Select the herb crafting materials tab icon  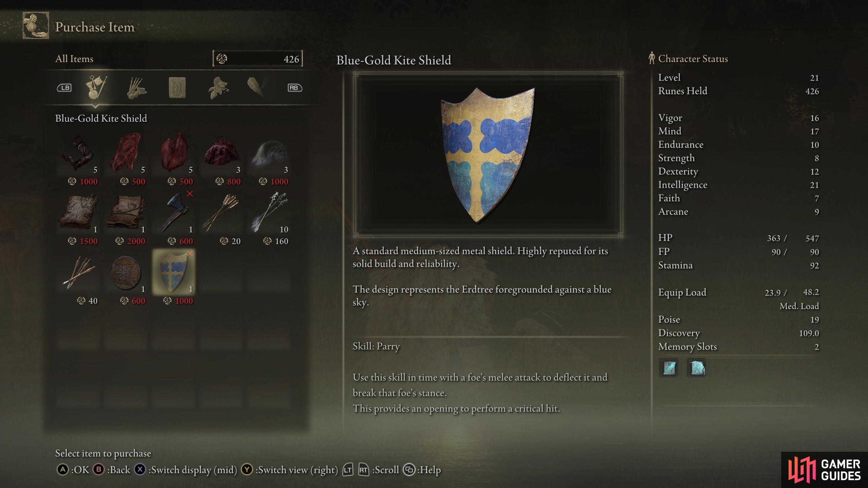(218, 88)
